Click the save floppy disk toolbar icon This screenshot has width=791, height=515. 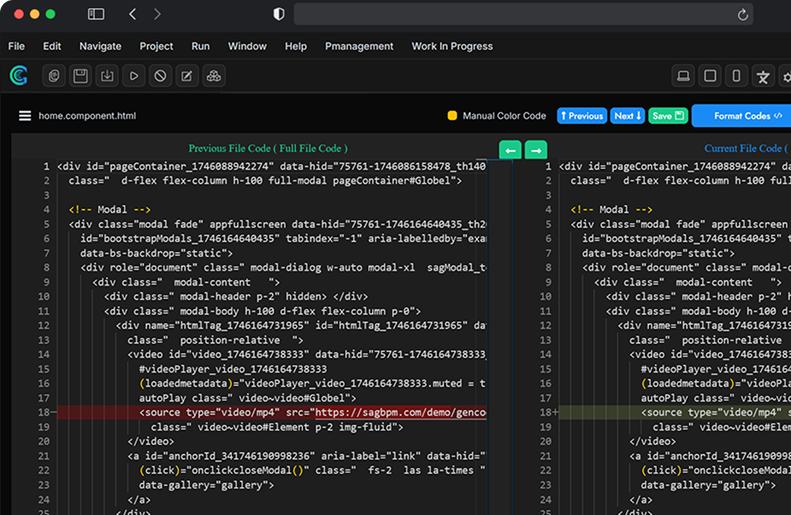click(80, 76)
